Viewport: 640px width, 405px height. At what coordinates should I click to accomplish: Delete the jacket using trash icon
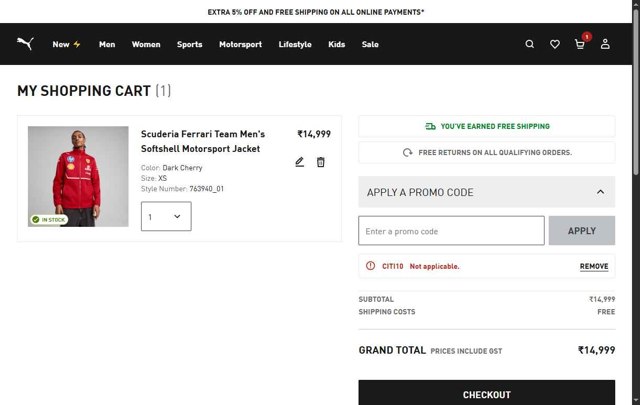321,162
